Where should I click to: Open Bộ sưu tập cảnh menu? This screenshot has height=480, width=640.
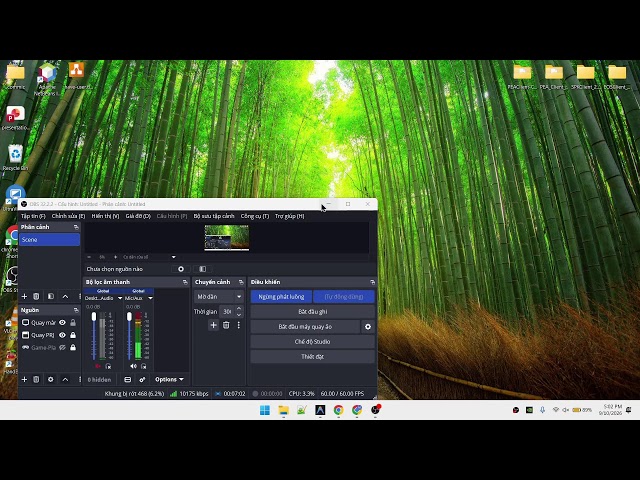click(214, 216)
